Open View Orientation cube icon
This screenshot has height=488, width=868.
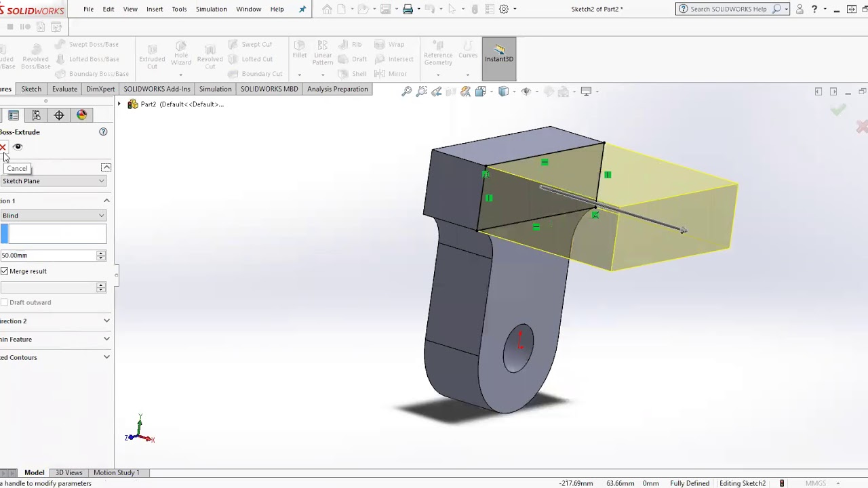(x=481, y=91)
